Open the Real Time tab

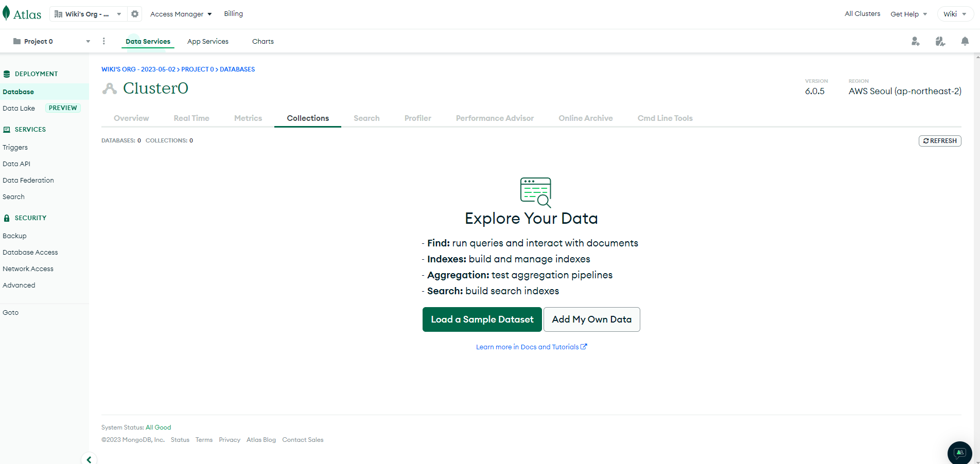[191, 118]
